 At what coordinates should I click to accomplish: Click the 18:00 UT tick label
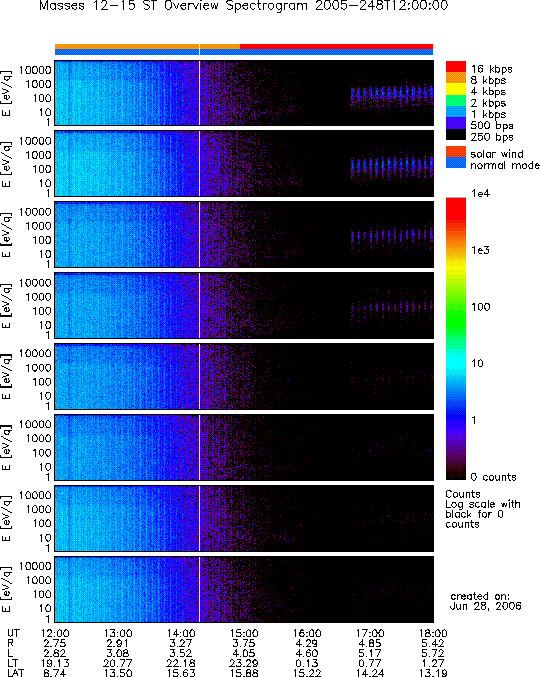coord(433,633)
